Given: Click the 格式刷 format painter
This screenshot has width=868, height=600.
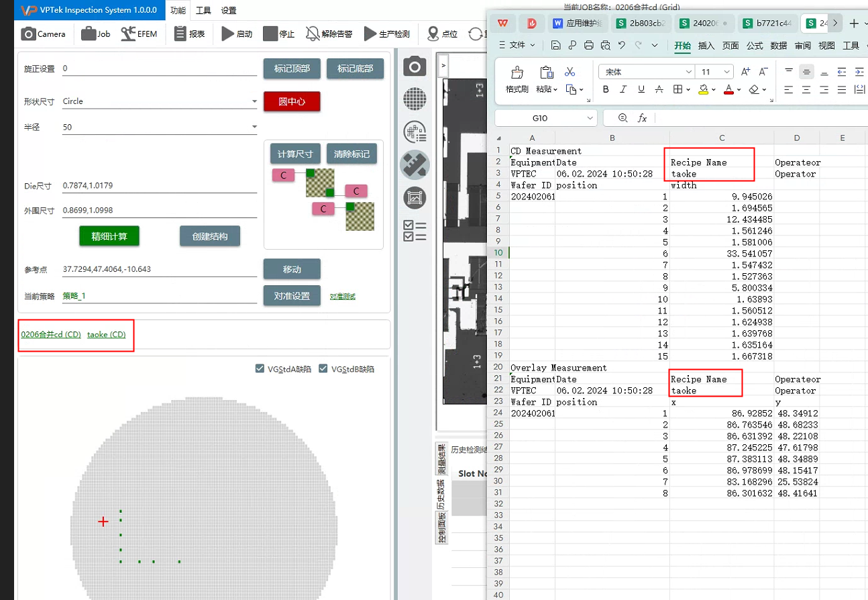Looking at the screenshot, I should (517, 80).
